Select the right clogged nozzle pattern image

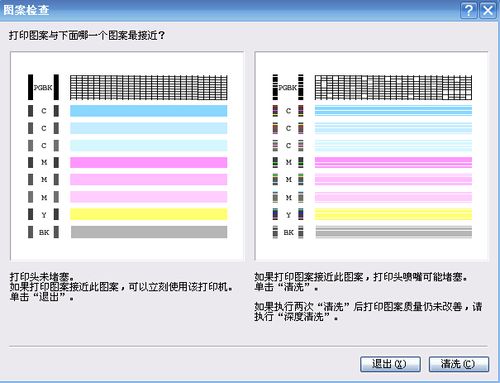(x=372, y=156)
